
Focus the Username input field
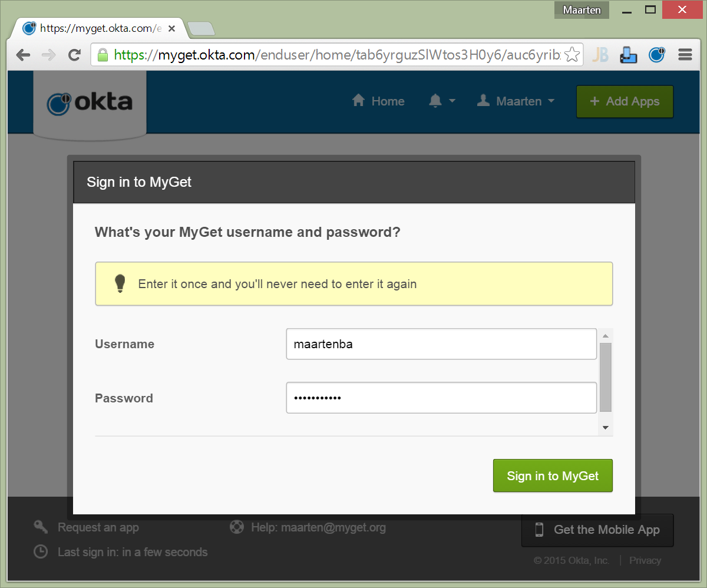tap(441, 344)
